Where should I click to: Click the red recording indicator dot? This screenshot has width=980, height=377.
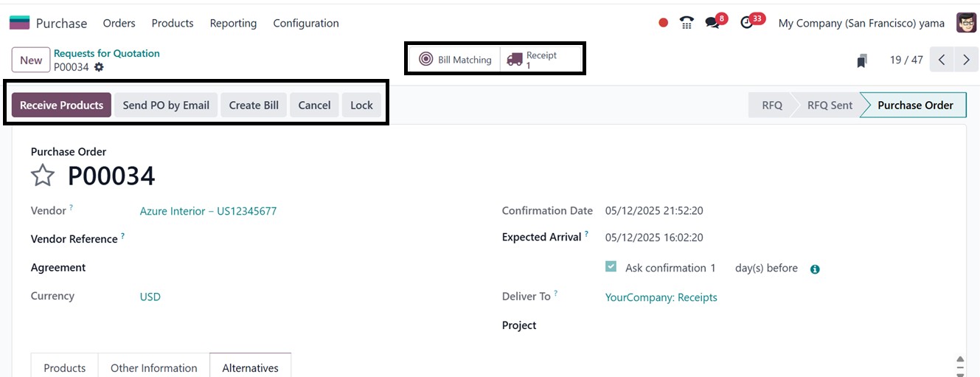coord(663,23)
